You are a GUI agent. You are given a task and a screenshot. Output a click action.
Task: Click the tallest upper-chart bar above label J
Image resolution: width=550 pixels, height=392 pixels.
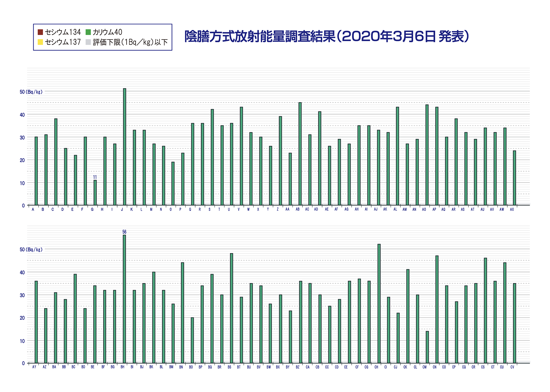click(x=124, y=147)
